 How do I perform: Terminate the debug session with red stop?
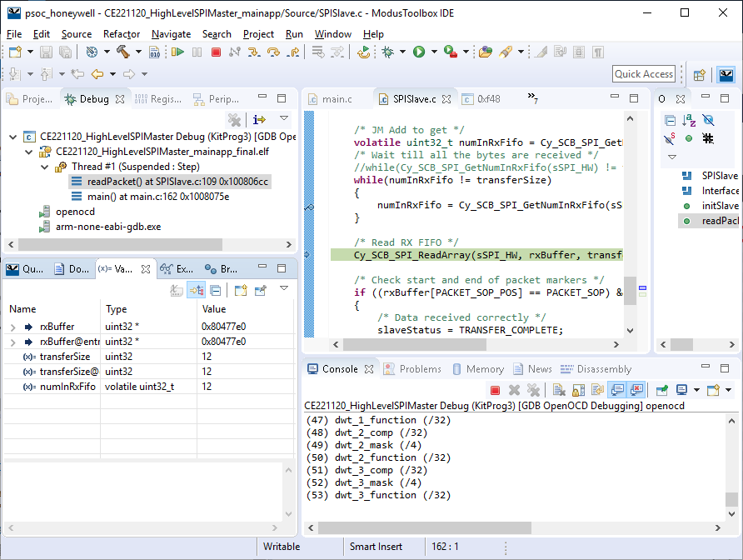216,52
